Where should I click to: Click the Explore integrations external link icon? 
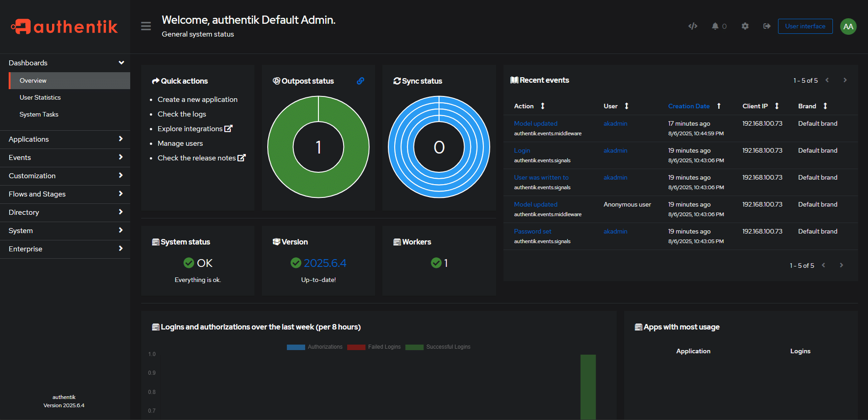pos(228,128)
